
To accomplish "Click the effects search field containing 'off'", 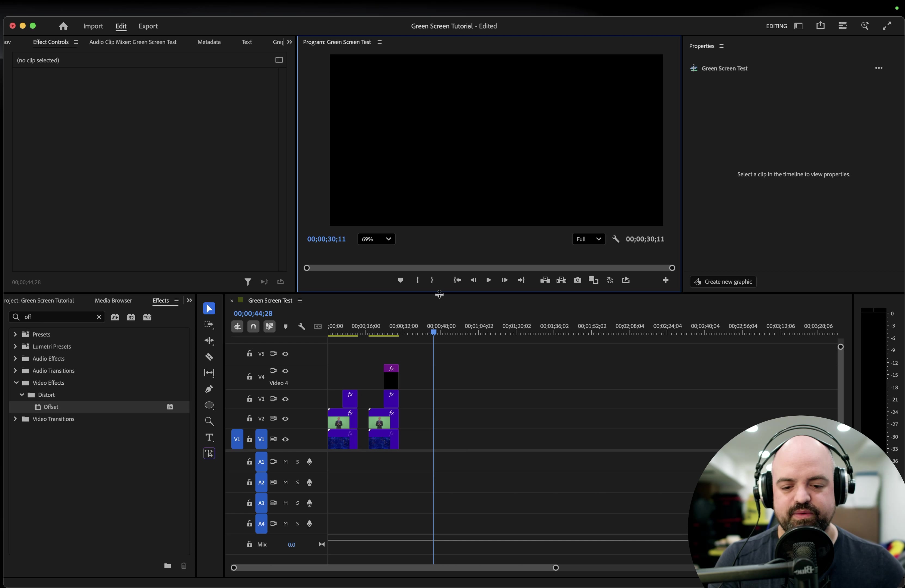I will (x=57, y=317).
